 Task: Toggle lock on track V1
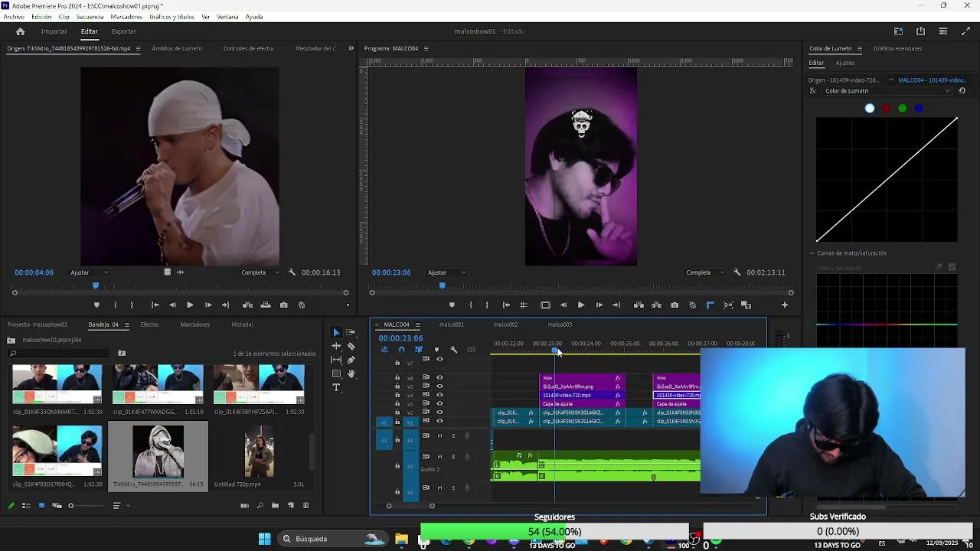pyautogui.click(x=397, y=422)
